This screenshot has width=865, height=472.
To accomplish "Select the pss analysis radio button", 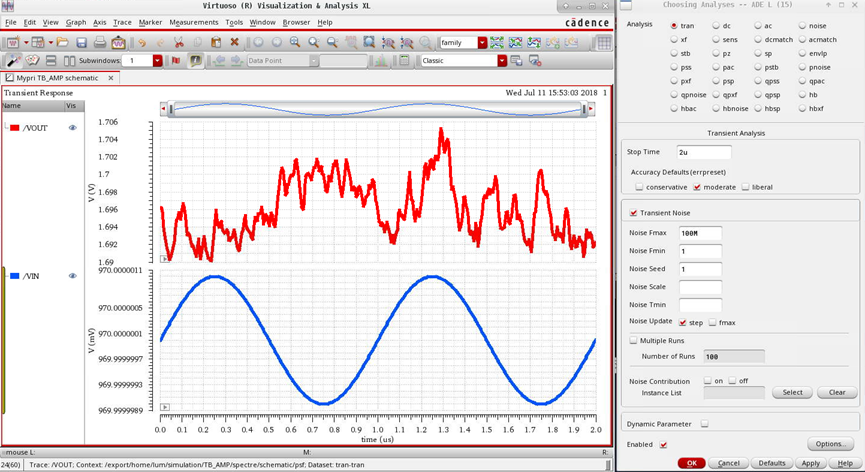I will coord(674,67).
